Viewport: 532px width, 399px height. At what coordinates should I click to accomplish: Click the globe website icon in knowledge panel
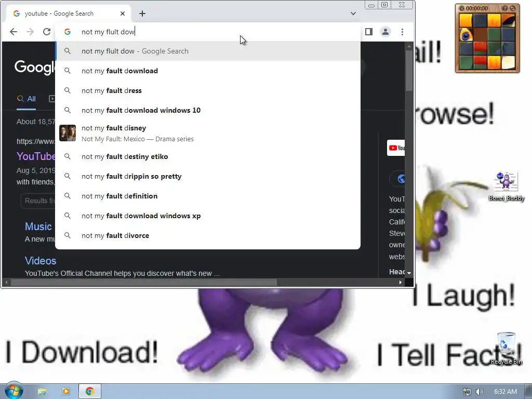pos(401,179)
